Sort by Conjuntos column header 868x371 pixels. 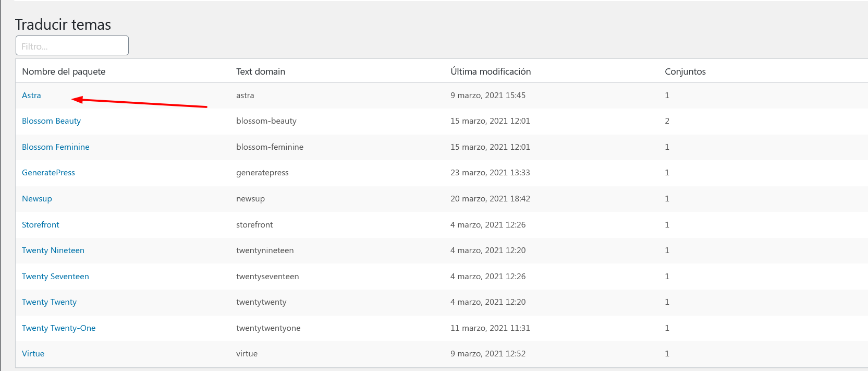[x=685, y=71]
